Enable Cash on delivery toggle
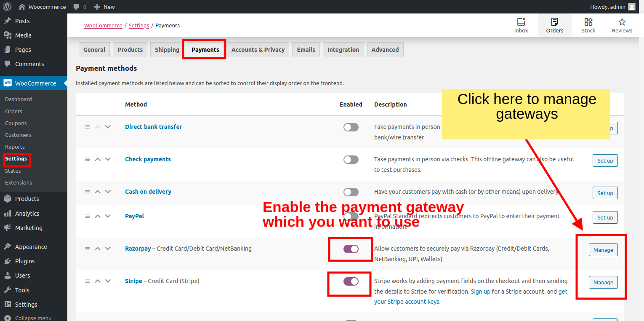Viewport: 644px width, 321px height. (x=351, y=192)
